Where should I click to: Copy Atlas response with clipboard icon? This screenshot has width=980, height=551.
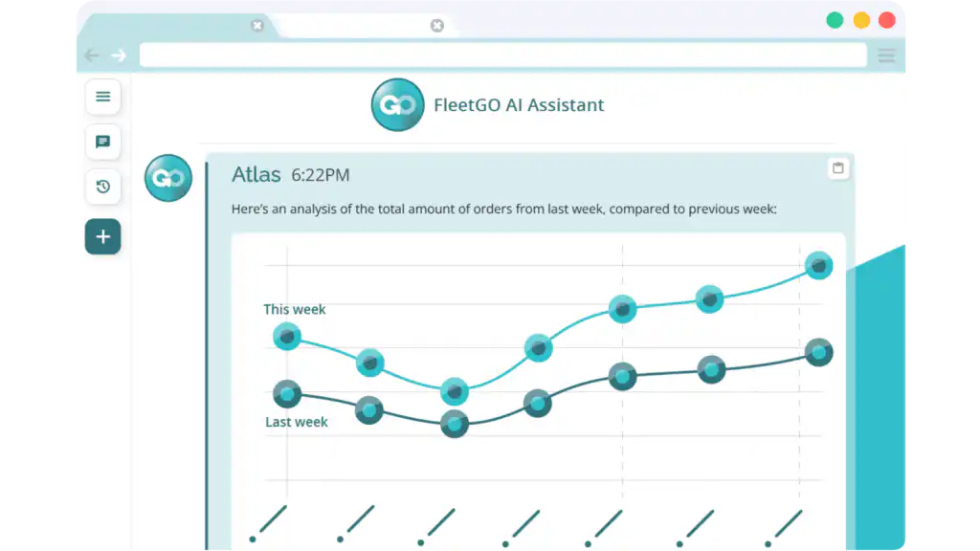[x=838, y=168]
